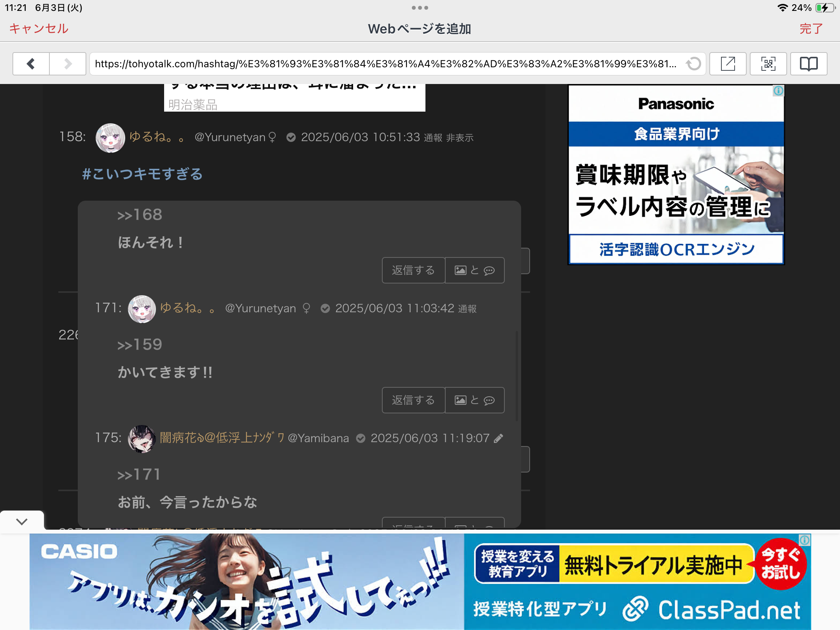Click timestamp 2025/06/03 10:51:33
This screenshot has width=840, height=630.
360,137
